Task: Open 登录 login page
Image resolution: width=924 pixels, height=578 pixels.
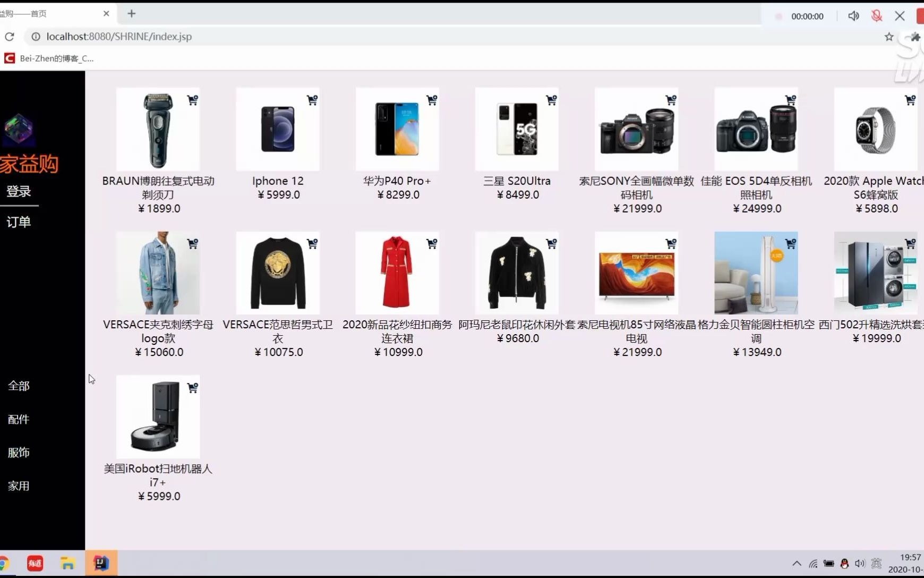Action: (x=19, y=191)
